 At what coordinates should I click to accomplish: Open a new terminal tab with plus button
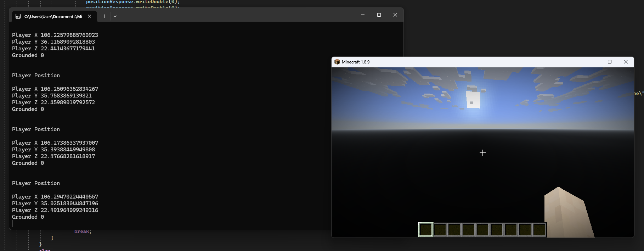(x=104, y=16)
